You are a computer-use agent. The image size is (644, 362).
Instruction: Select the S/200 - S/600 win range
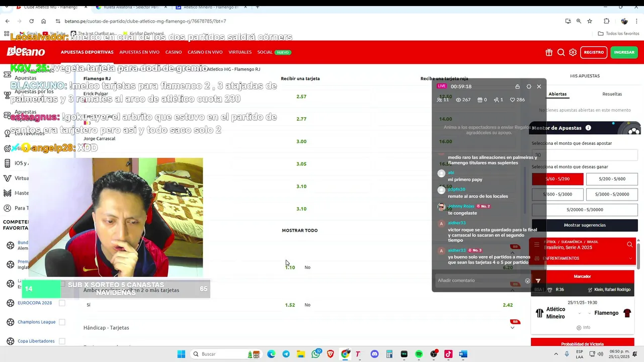pyautogui.click(x=612, y=179)
